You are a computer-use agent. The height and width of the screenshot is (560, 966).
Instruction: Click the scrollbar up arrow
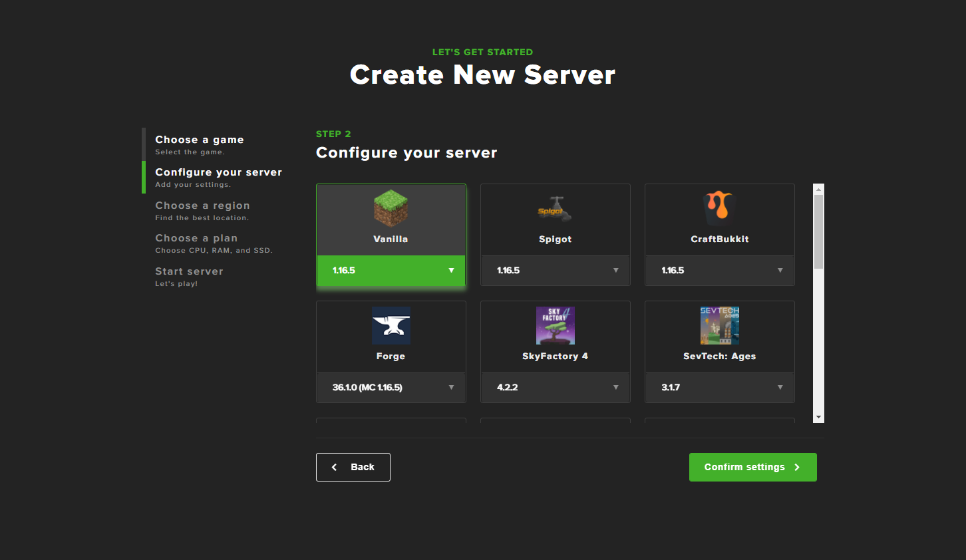click(x=819, y=190)
